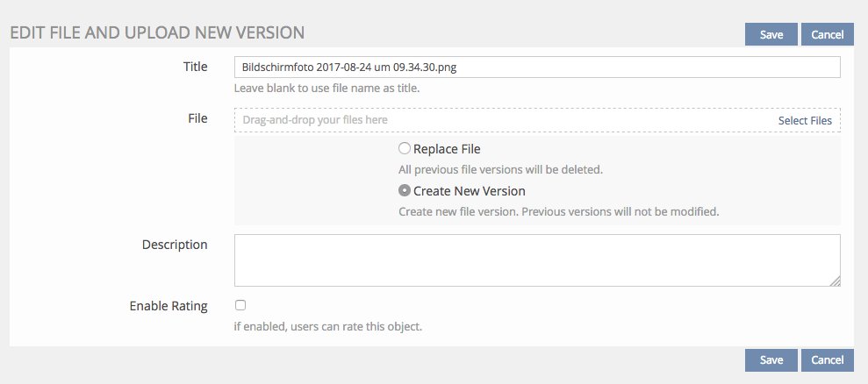Click the Description box resize handle
The image size is (868, 384).
836,281
